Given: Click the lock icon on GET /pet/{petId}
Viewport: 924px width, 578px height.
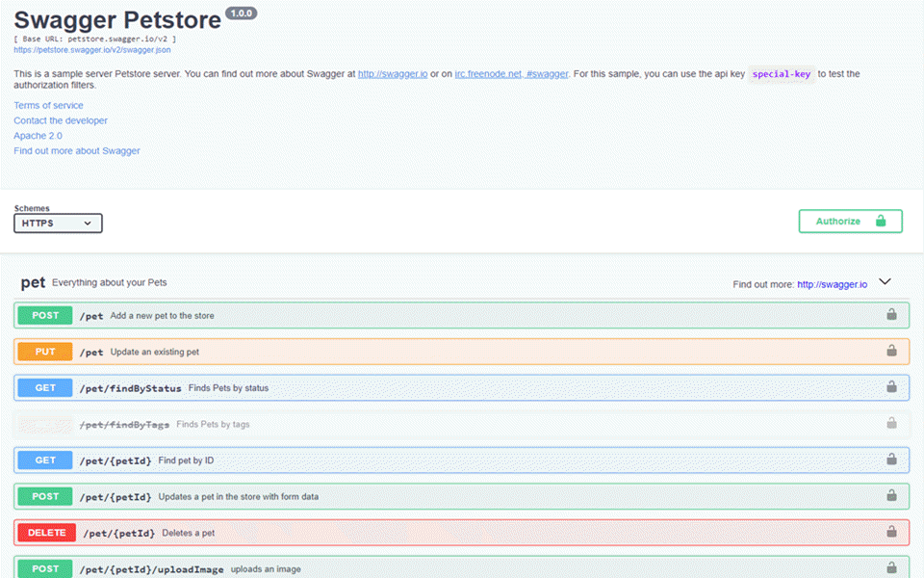Looking at the screenshot, I should click(890, 460).
